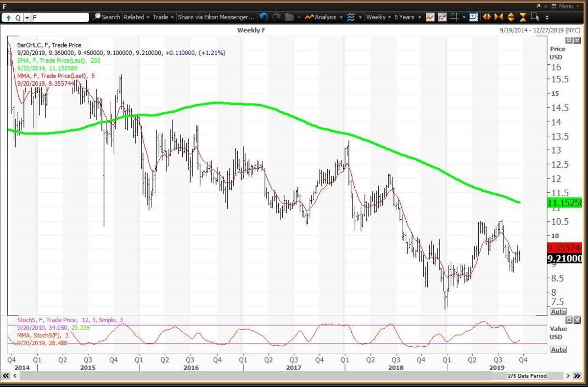
Task: Open the Related dropdown menu
Action: tap(136, 17)
